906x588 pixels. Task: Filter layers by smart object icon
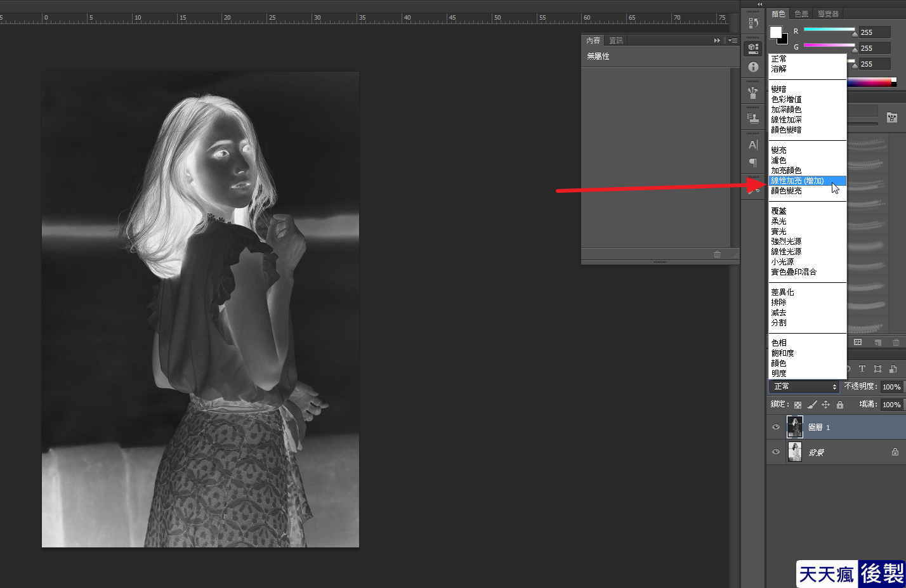pos(893,369)
